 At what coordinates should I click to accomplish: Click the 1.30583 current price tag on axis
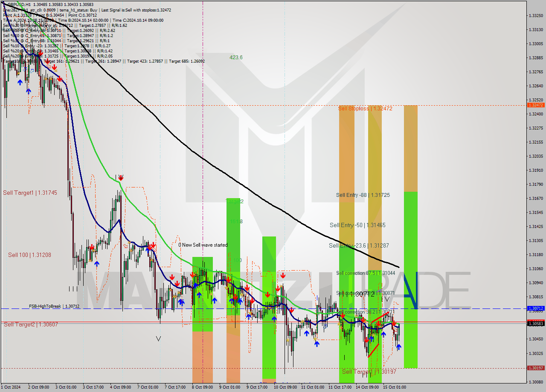[x=536, y=324]
